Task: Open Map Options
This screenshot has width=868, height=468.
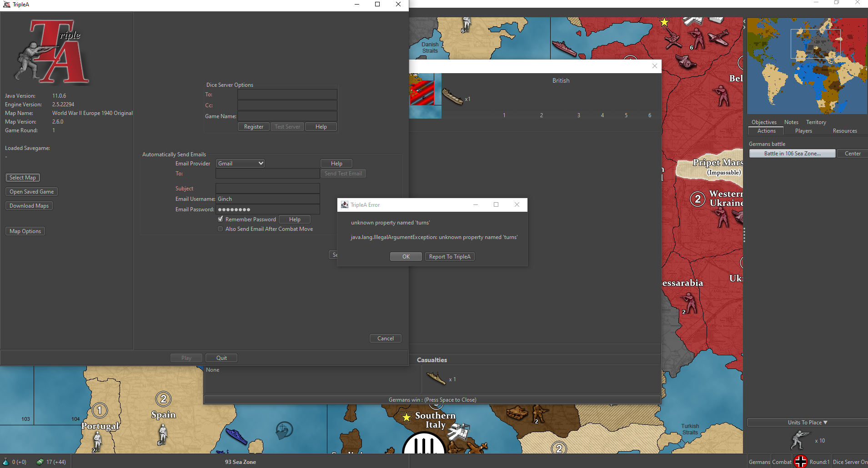Action: coord(25,231)
